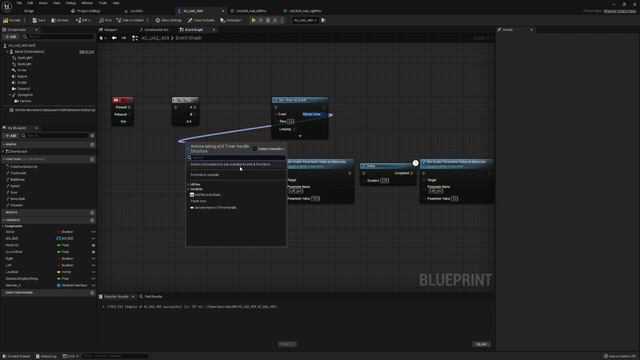Click the Simulation toolbar button
Viewport: 640px width, 360px height.
(231, 20)
